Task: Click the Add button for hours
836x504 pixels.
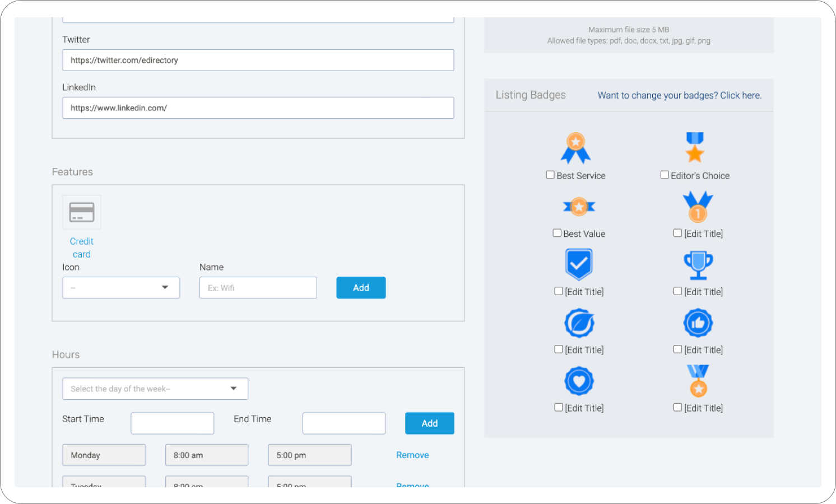Action: 429,423
